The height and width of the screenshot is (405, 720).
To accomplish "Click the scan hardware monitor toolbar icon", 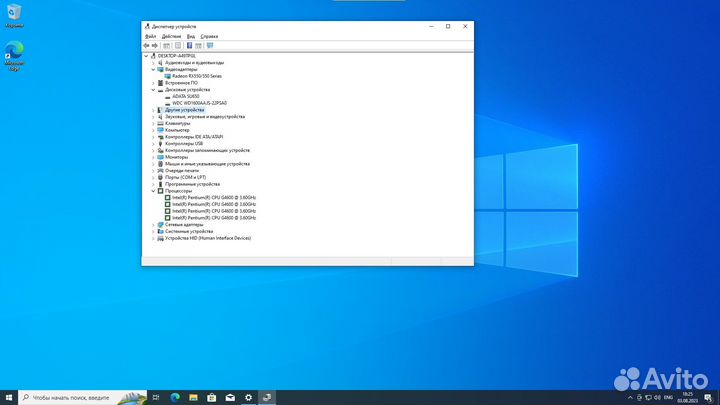I will coord(209,45).
